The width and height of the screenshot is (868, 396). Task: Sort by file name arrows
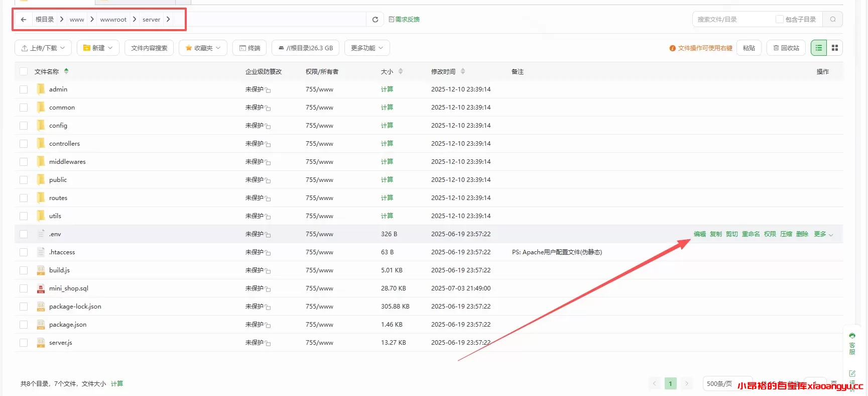[x=66, y=71]
